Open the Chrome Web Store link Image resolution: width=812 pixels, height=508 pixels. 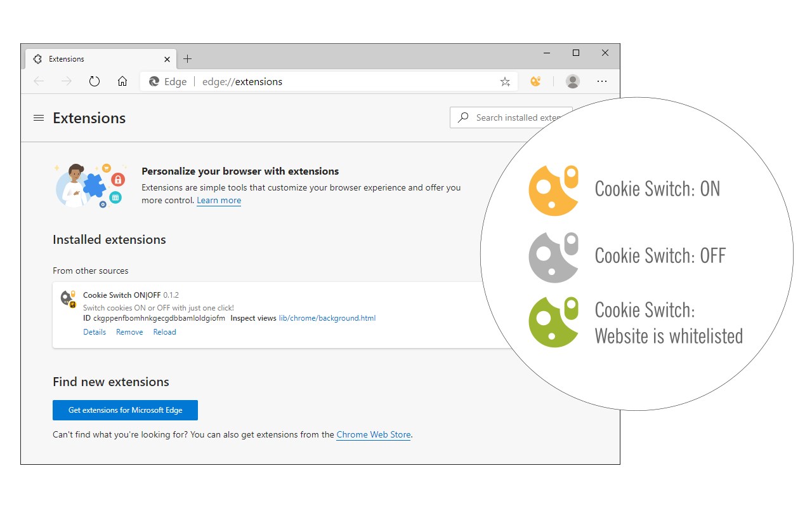point(374,435)
